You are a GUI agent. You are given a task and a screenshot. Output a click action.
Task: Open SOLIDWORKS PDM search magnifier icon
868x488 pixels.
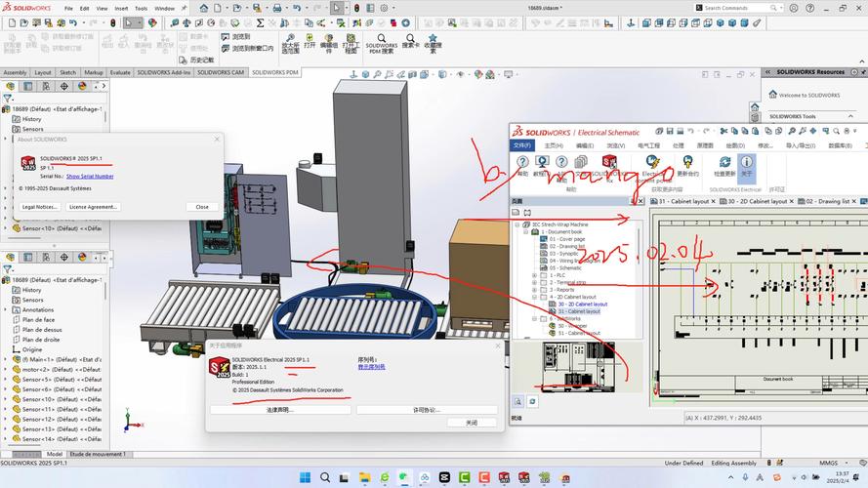click(382, 38)
